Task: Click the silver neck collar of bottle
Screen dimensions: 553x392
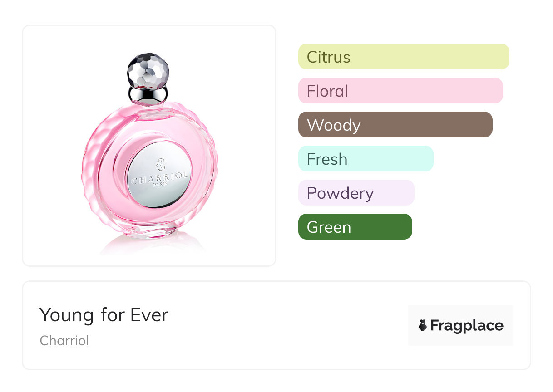Action: [148, 93]
